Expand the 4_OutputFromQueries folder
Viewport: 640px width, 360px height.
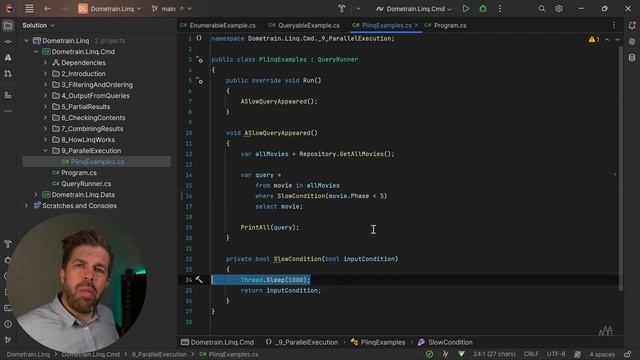pyautogui.click(x=45, y=96)
